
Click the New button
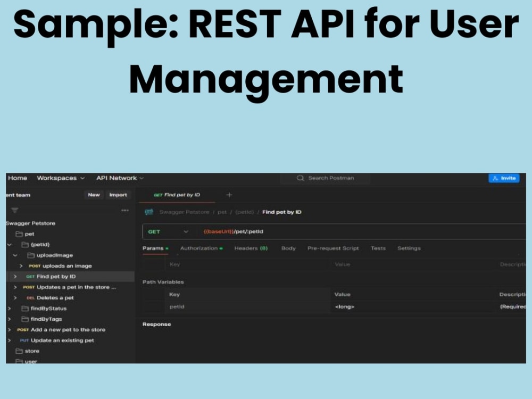[x=94, y=195]
